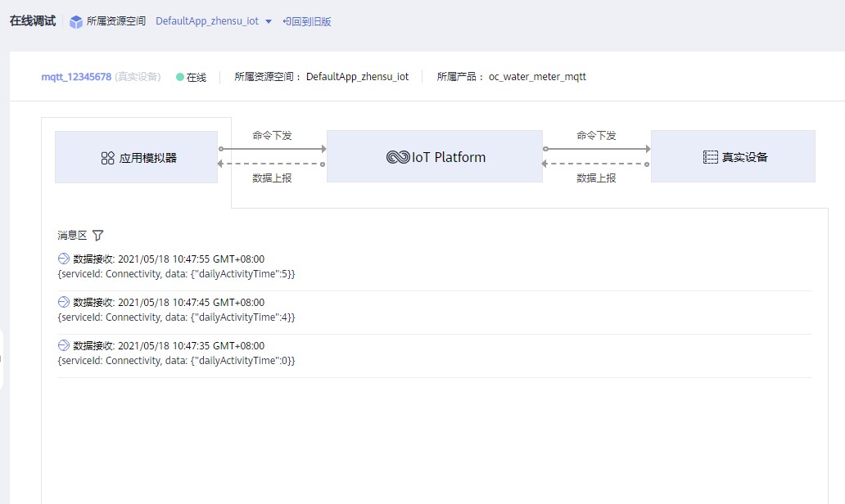845x504 pixels.
Task: Click the 应用模拟器 four-squares icon
Action: (x=108, y=158)
